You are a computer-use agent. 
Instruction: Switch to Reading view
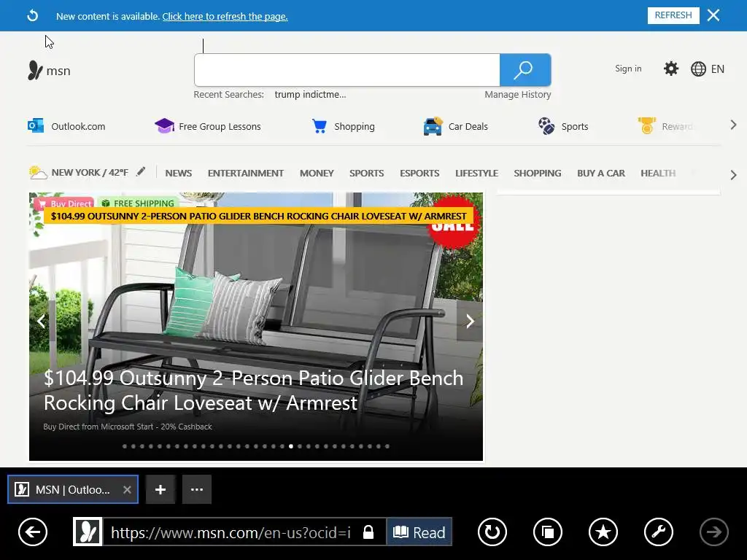(x=419, y=532)
